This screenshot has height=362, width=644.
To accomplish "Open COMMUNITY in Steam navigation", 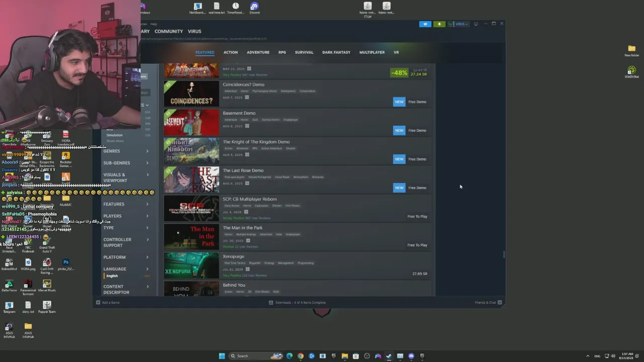I will point(169,31).
